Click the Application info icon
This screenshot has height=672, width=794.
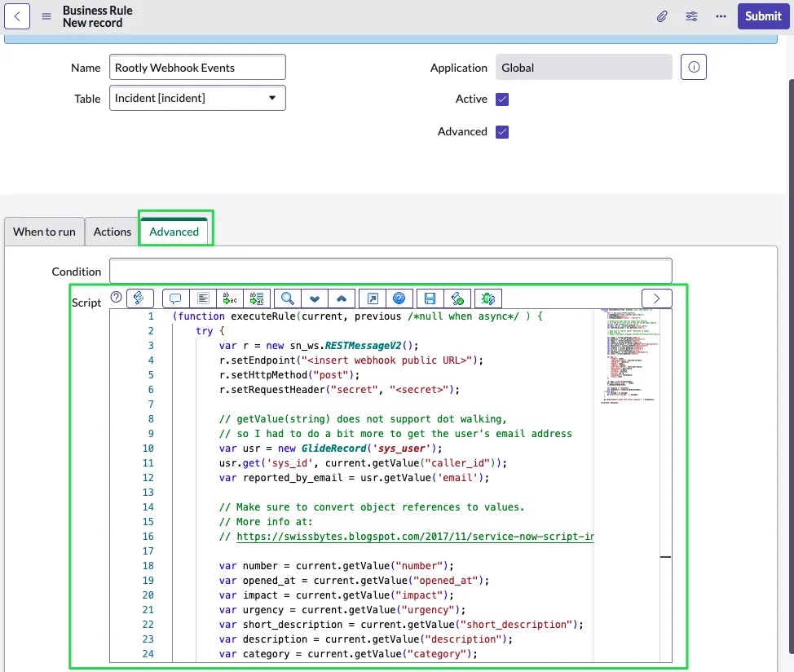click(x=693, y=67)
